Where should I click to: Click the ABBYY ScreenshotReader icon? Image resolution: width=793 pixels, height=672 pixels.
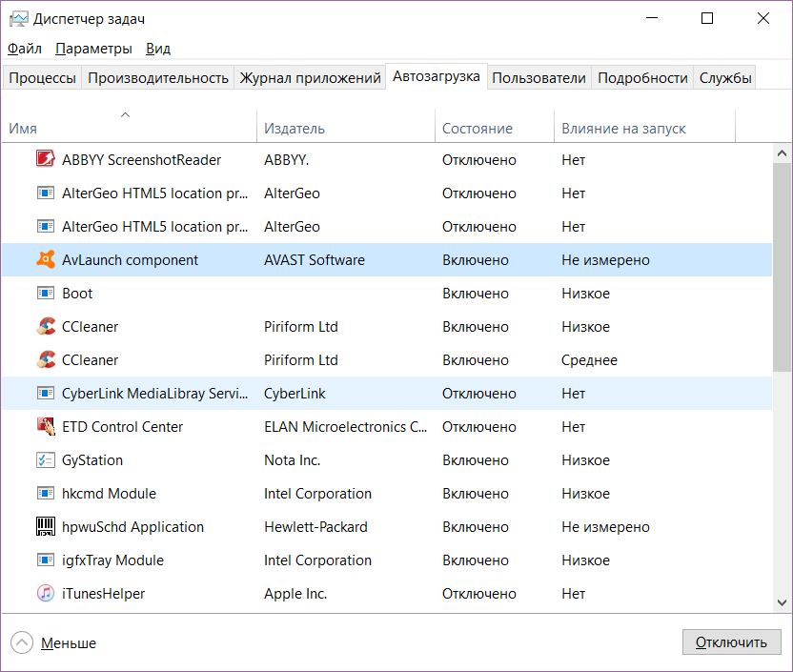pos(46,159)
